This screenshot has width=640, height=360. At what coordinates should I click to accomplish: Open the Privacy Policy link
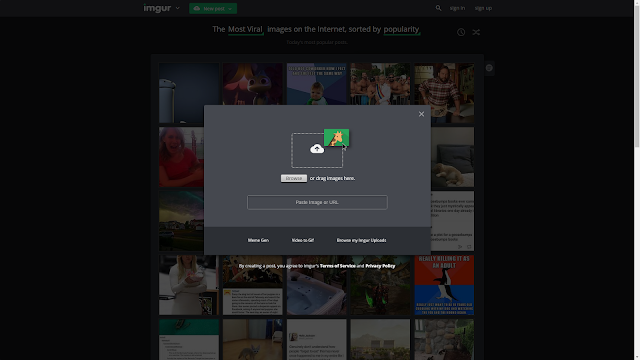[x=380, y=266]
